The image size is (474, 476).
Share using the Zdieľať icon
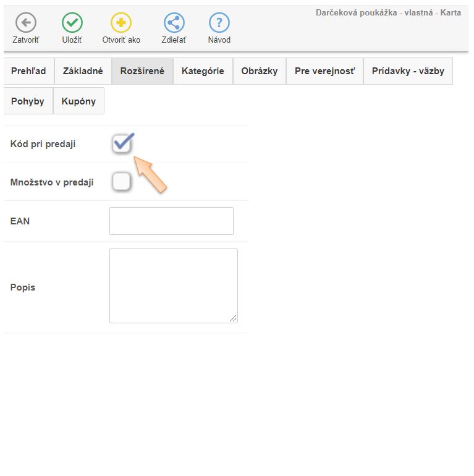click(174, 23)
